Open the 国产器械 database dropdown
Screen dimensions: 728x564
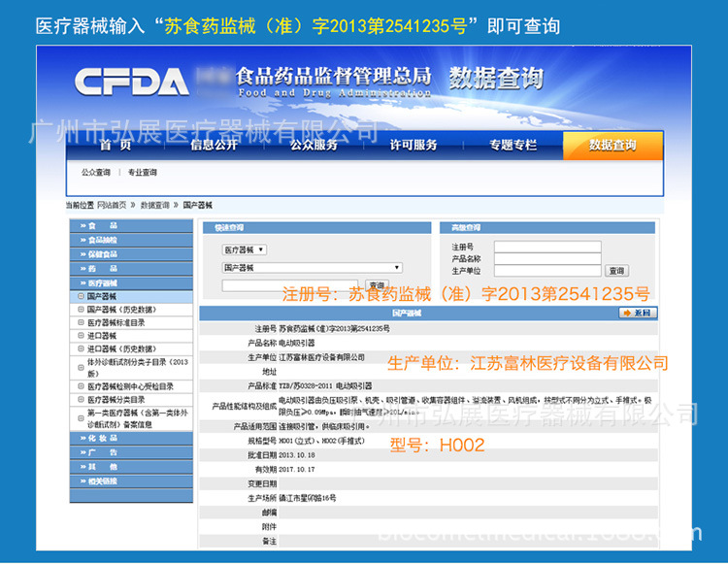click(312, 268)
